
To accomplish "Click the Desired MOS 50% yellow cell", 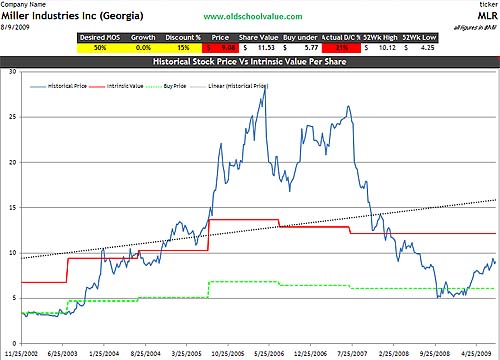I will [x=100, y=48].
